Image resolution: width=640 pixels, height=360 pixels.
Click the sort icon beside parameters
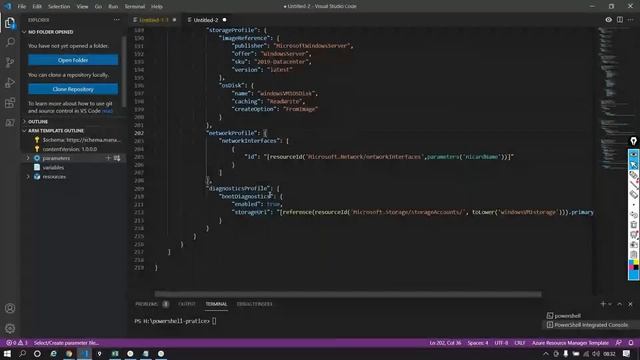pyautogui.click(x=117, y=158)
